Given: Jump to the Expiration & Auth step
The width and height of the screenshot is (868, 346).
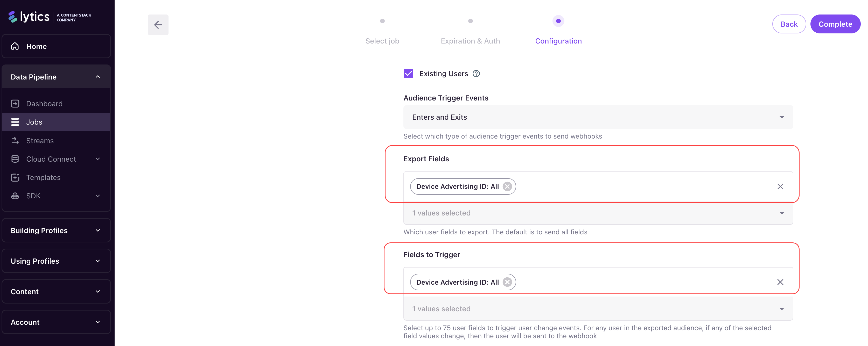Looking at the screenshot, I should tap(470, 21).
